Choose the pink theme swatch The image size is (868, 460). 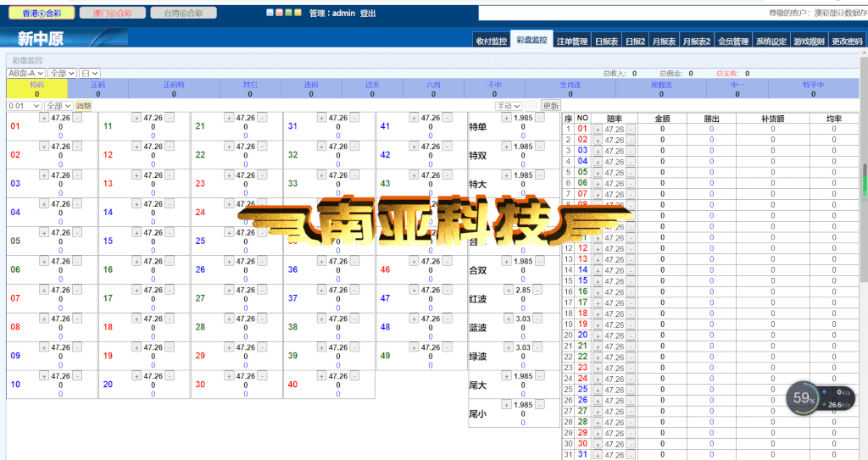(x=279, y=12)
